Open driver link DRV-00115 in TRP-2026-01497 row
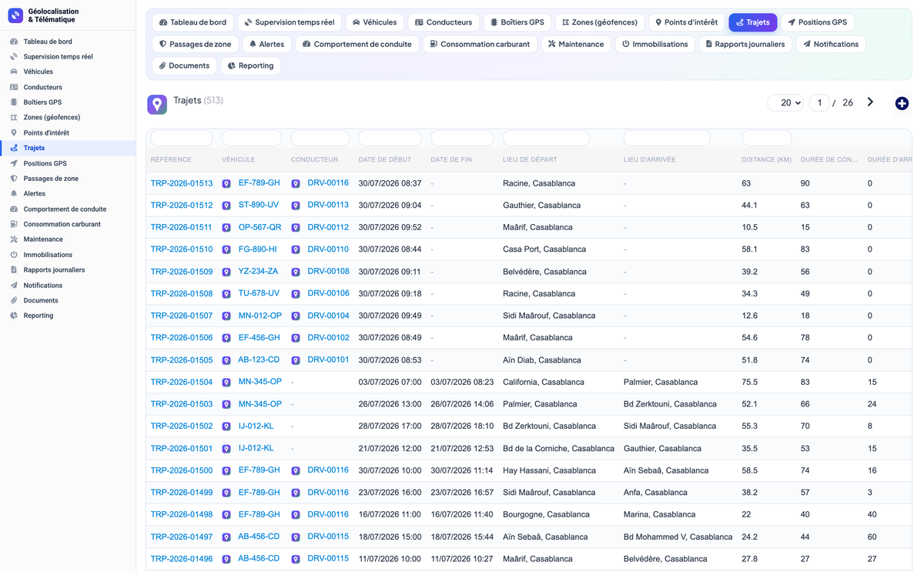The width and height of the screenshot is (924, 572). (x=328, y=537)
